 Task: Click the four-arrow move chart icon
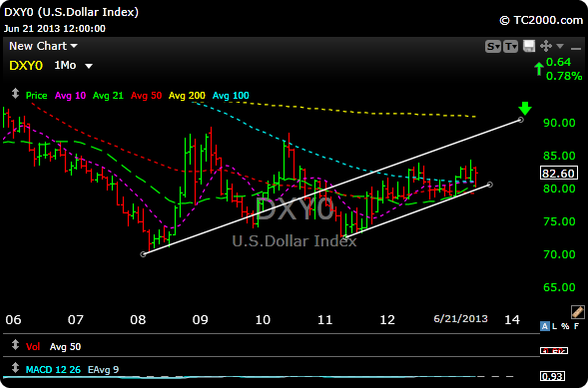[x=546, y=47]
